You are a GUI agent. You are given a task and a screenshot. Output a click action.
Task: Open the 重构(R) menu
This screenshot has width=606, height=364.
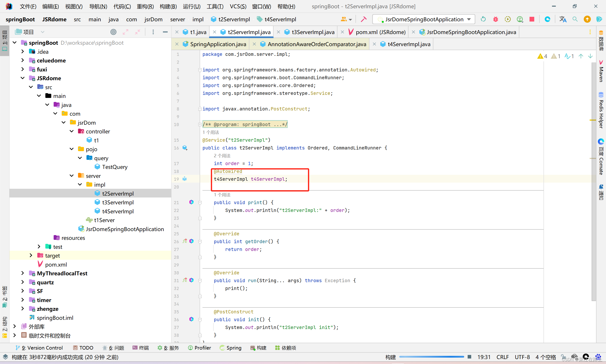(x=145, y=6)
